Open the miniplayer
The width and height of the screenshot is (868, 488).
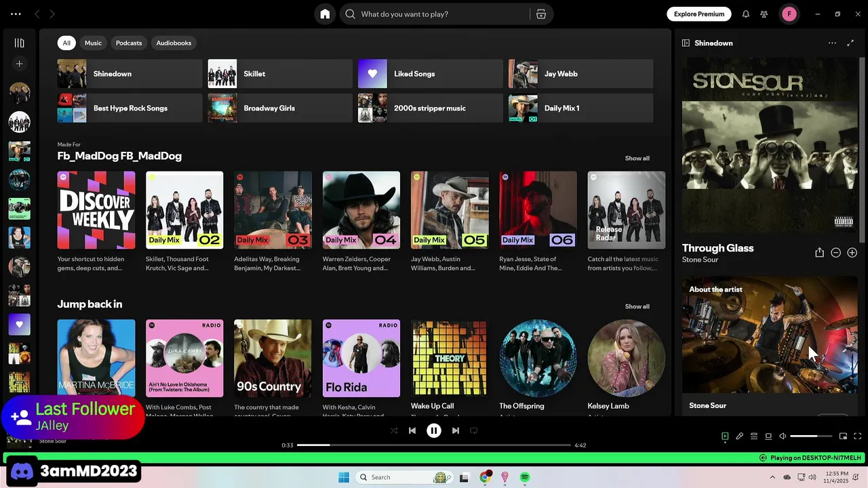843,436
